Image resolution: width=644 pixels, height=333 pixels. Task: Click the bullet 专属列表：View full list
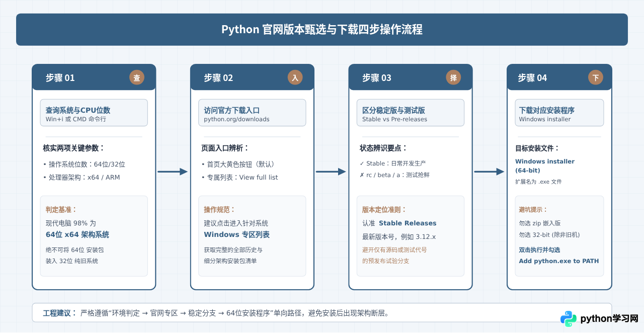point(239,177)
